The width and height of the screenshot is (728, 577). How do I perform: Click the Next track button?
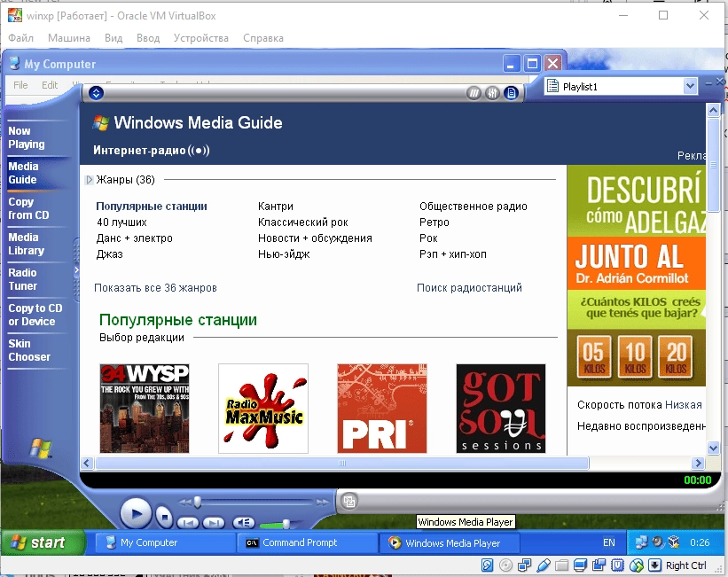point(213,523)
